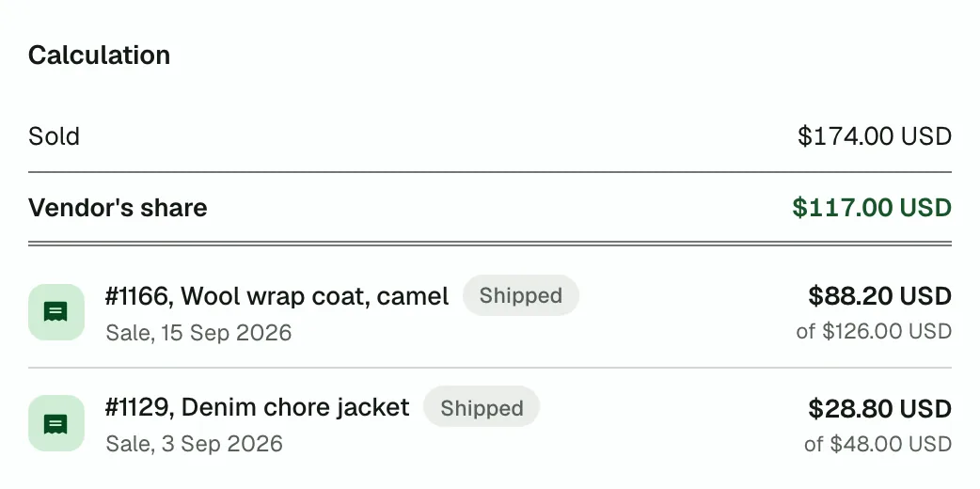This screenshot has width=980, height=489.
Task: Click the Sold label
Action: [54, 136]
